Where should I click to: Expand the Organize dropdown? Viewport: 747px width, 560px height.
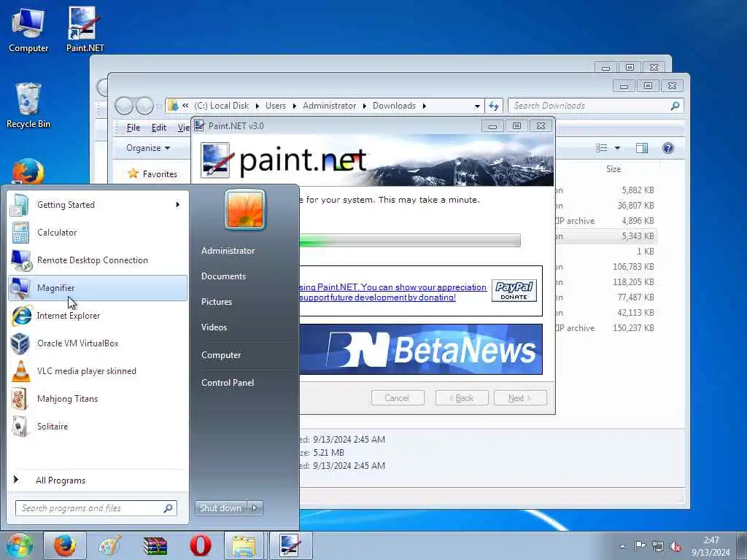[148, 148]
